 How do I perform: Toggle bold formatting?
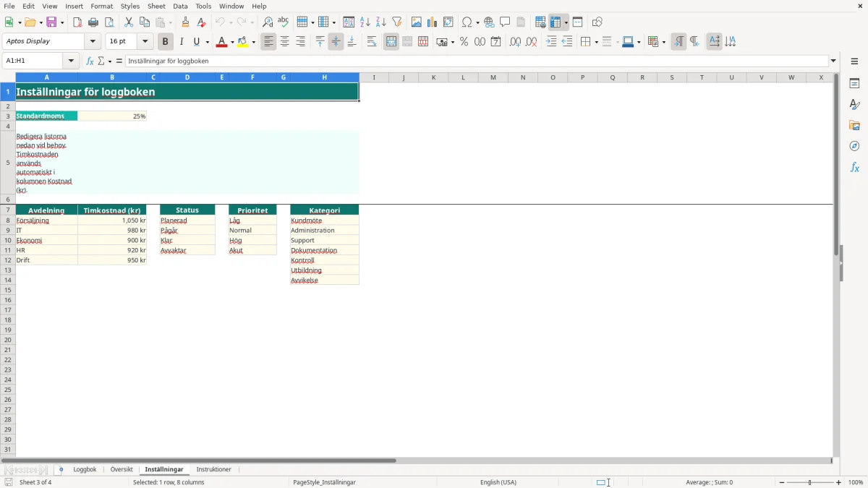coord(166,42)
